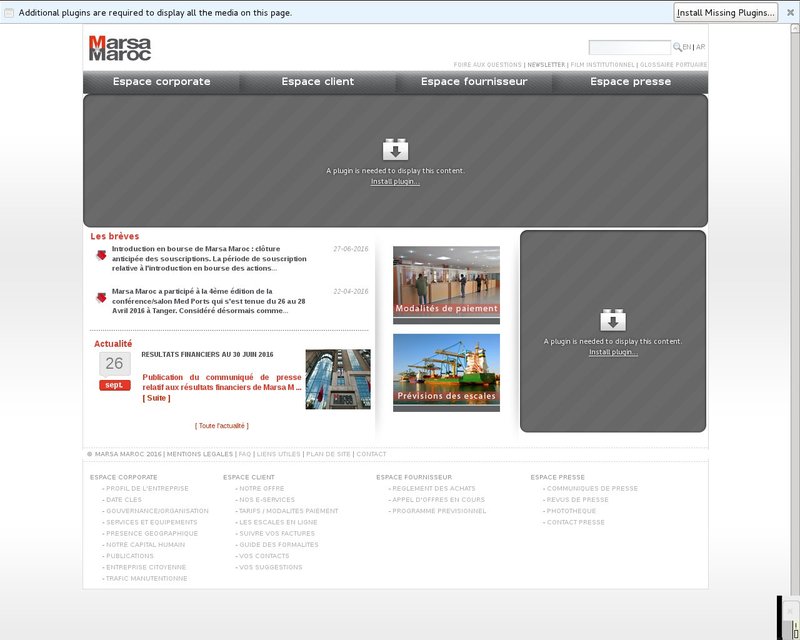Click the 26 sept. calendar date icon
Screen dimensions: 800x640
click(x=115, y=372)
